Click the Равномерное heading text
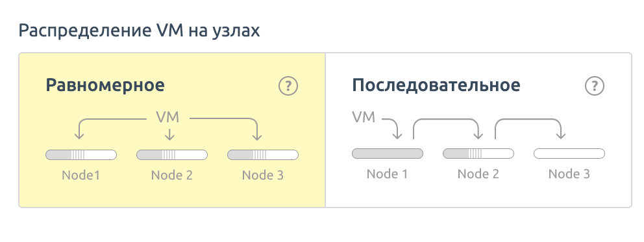The height and width of the screenshot is (242, 644). pyautogui.click(x=105, y=86)
